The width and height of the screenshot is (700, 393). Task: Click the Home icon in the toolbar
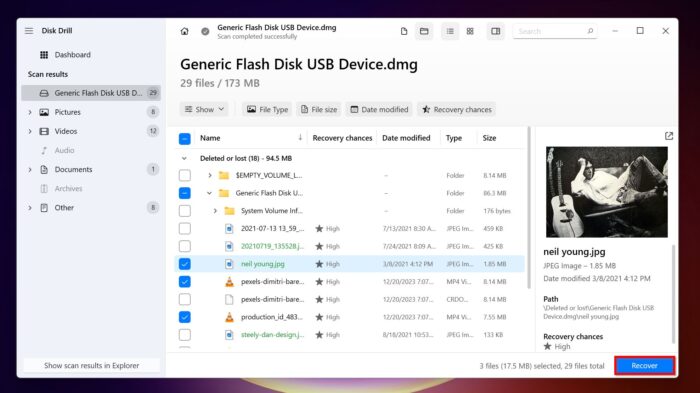184,31
